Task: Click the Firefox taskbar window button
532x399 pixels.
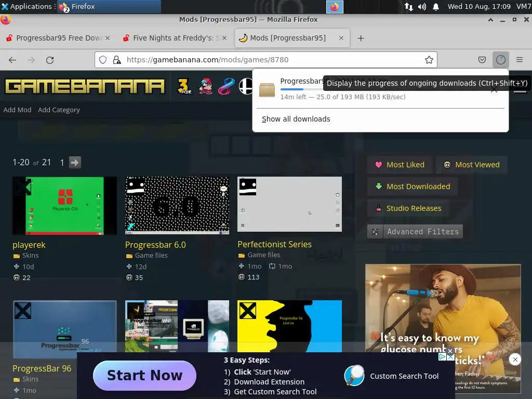Action: click(109, 6)
